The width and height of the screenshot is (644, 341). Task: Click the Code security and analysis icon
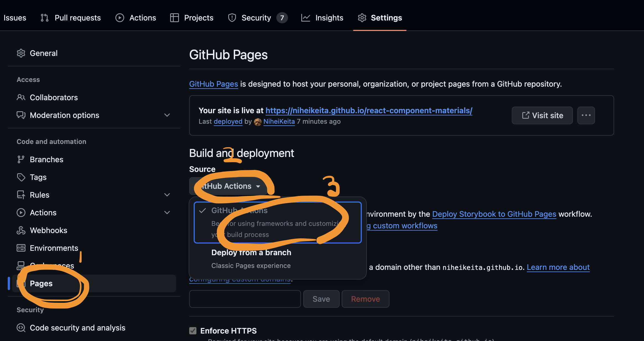tap(21, 328)
